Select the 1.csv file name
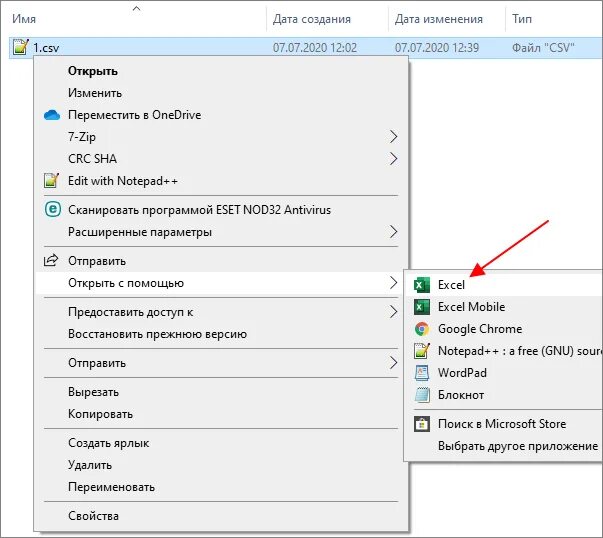The width and height of the screenshot is (603, 538). pos(46,48)
